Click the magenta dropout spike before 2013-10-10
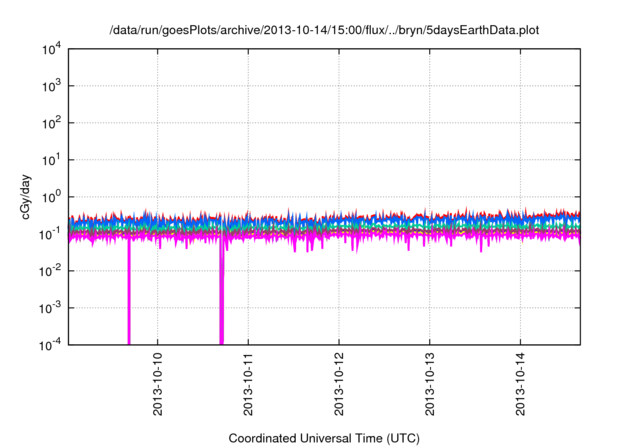The width and height of the screenshot is (640, 448). pos(129,292)
